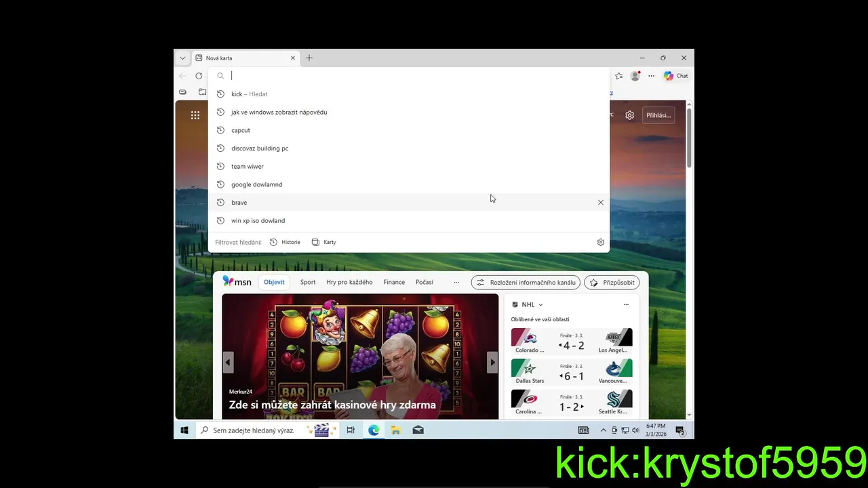The image size is (868, 488).
Task: Select the 'brave' history suggestion
Action: pos(409,203)
